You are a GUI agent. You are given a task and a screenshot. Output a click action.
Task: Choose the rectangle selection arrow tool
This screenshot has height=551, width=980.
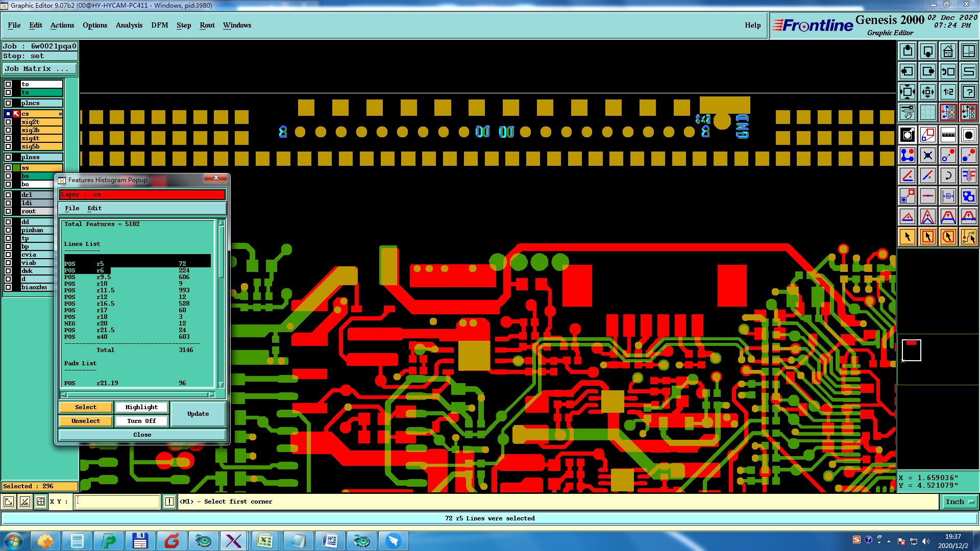coord(927,237)
